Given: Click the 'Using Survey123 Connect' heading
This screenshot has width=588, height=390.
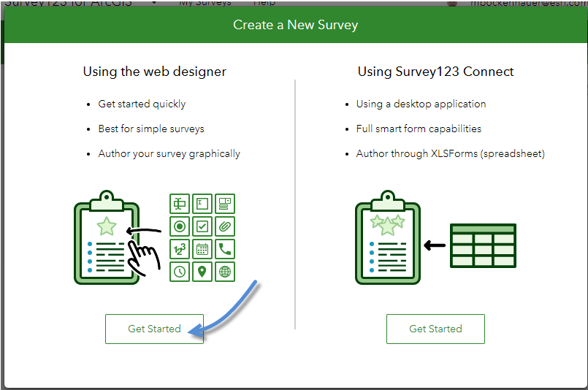Looking at the screenshot, I should coord(435,72).
